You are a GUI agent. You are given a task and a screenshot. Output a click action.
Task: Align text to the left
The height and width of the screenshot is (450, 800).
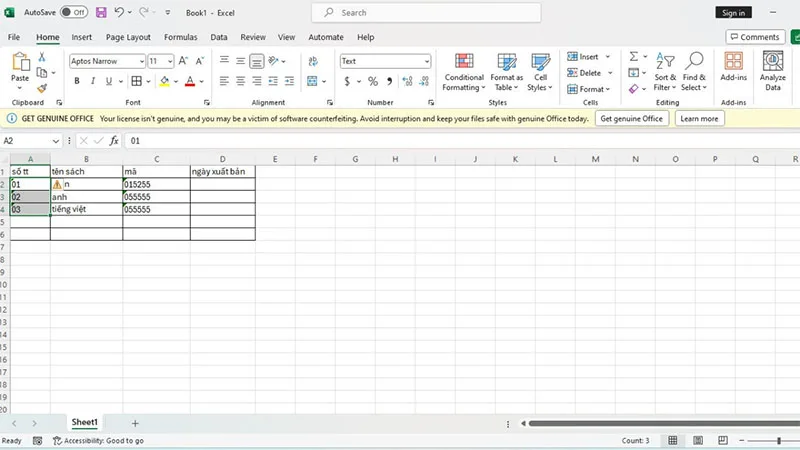[224, 81]
